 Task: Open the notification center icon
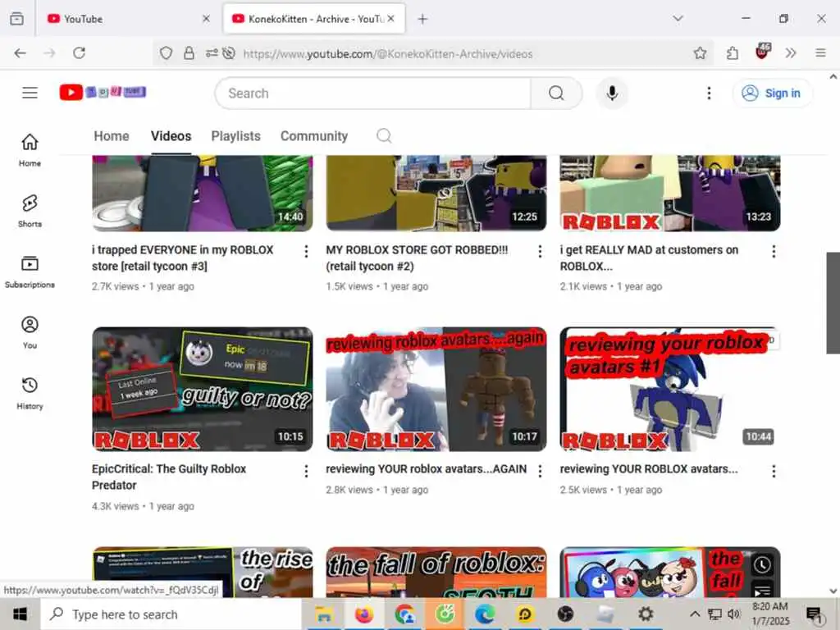click(x=814, y=615)
